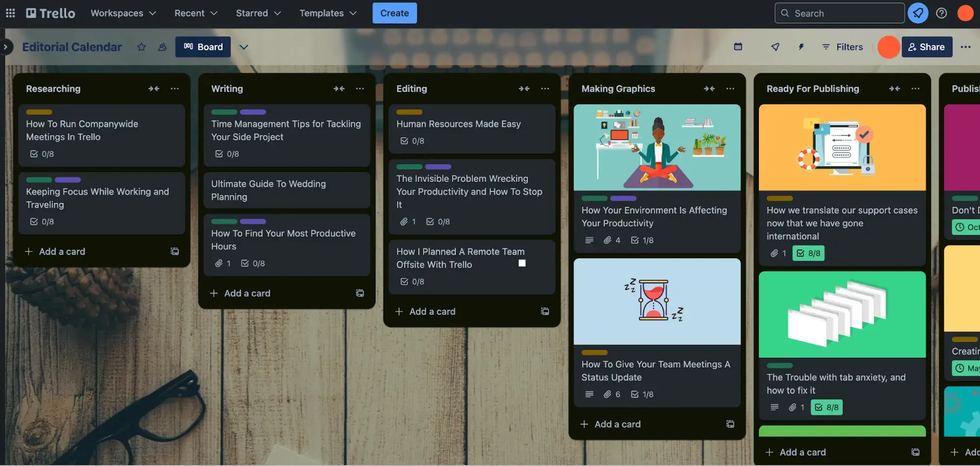Open the Filters button
The image size is (980, 466).
pos(842,47)
